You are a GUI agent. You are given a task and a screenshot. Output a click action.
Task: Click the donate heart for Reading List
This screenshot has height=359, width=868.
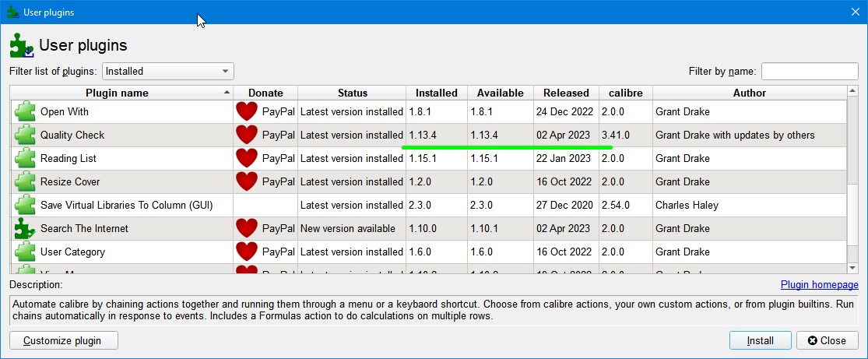click(247, 158)
